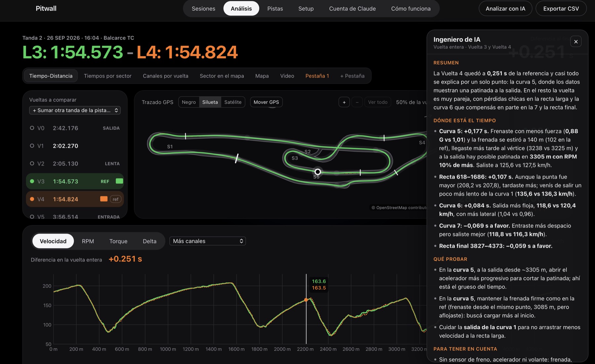Switch to the Mapa tab
Viewport: 595px width, 364px height.
point(262,76)
